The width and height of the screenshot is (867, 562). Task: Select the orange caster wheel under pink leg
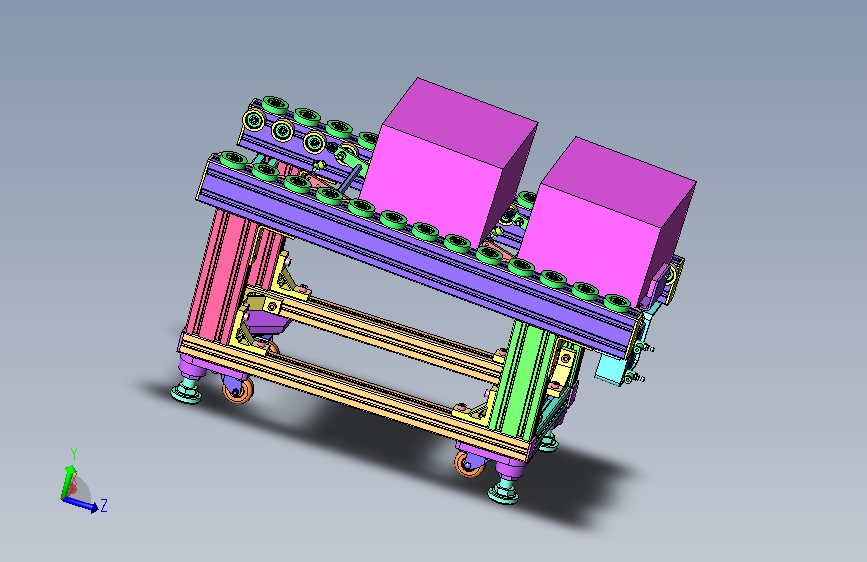pyautogui.click(x=238, y=389)
